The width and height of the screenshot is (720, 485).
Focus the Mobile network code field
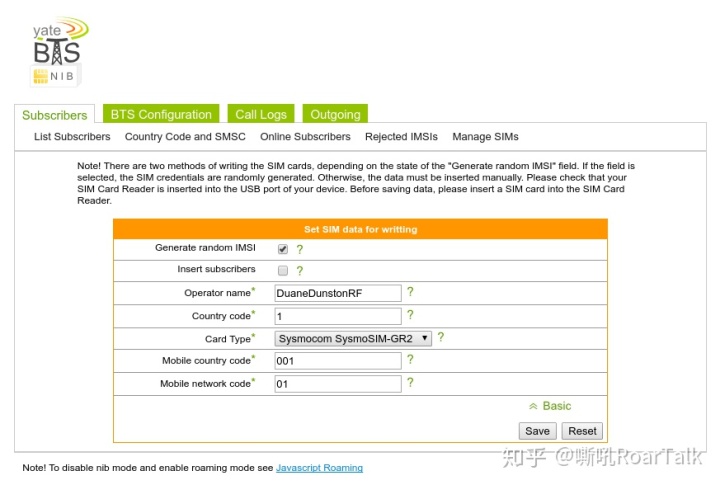point(338,384)
